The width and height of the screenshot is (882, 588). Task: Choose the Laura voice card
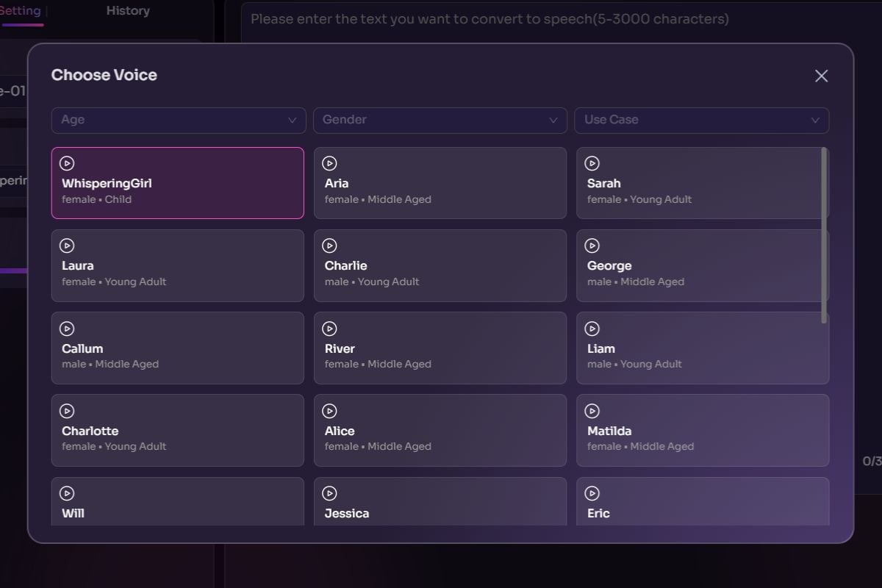click(177, 272)
